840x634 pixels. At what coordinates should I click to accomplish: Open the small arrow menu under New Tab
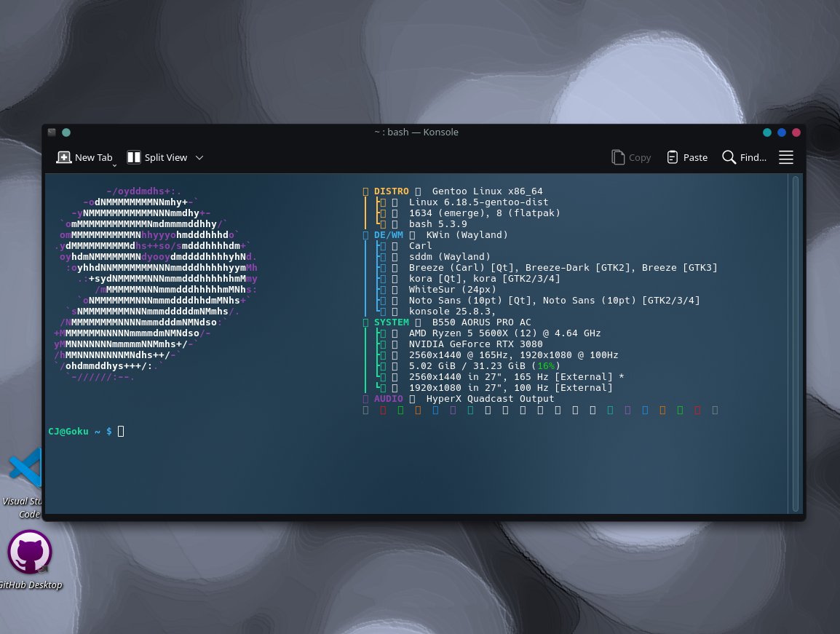(x=114, y=166)
